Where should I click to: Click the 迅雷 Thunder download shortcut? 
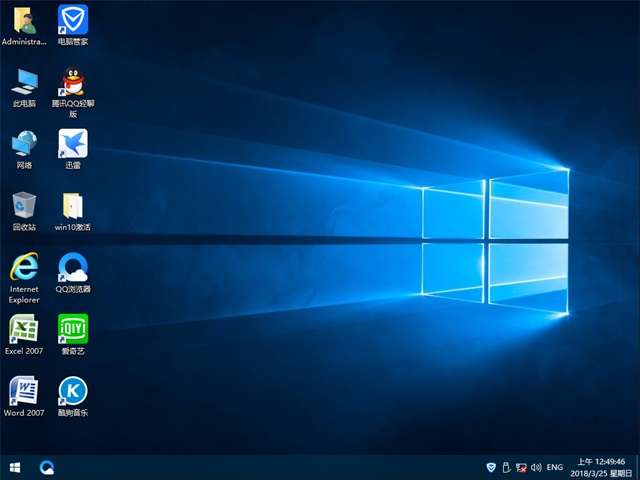(x=72, y=143)
